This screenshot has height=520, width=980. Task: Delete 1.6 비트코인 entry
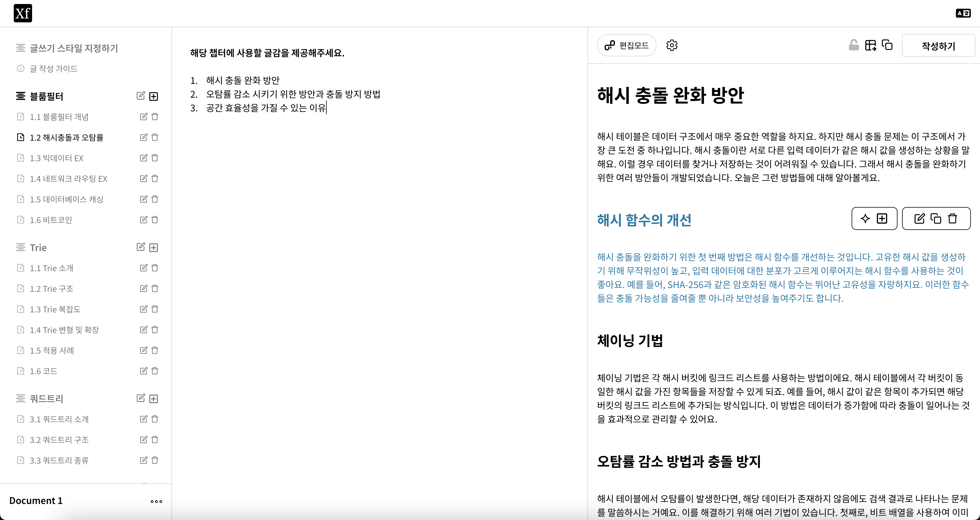click(155, 220)
